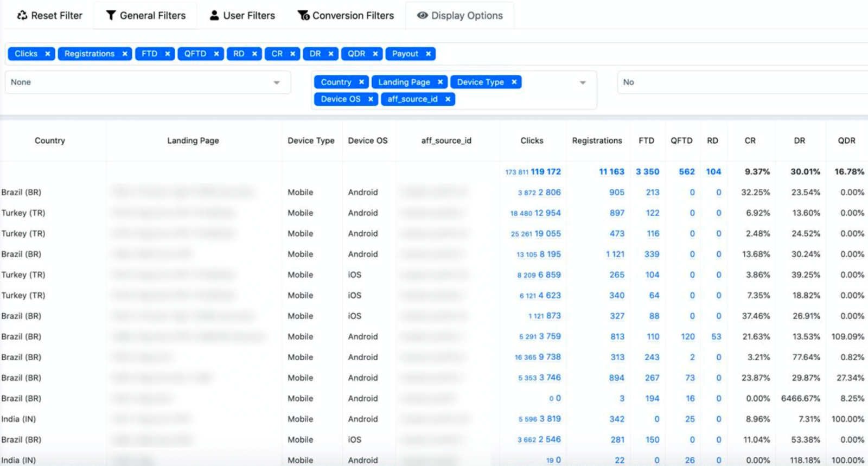This screenshot has width=868, height=466.
Task: Click QFTD value 73
Action: (x=690, y=378)
